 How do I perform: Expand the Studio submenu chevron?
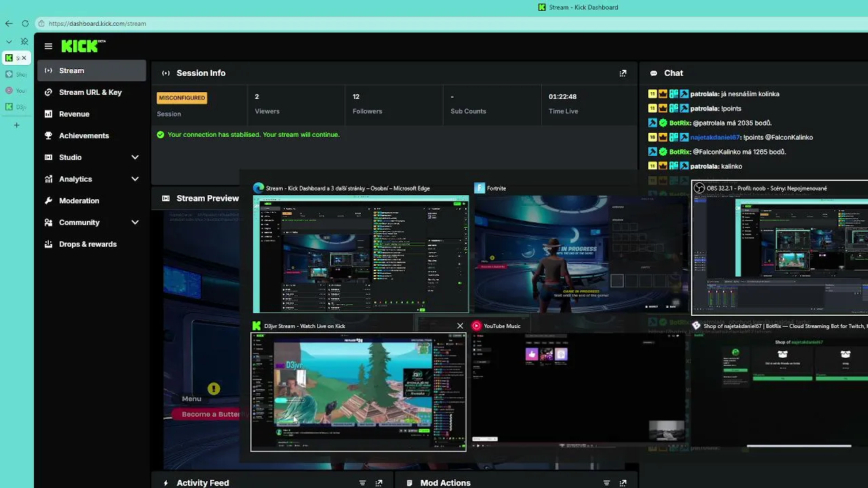click(x=135, y=157)
